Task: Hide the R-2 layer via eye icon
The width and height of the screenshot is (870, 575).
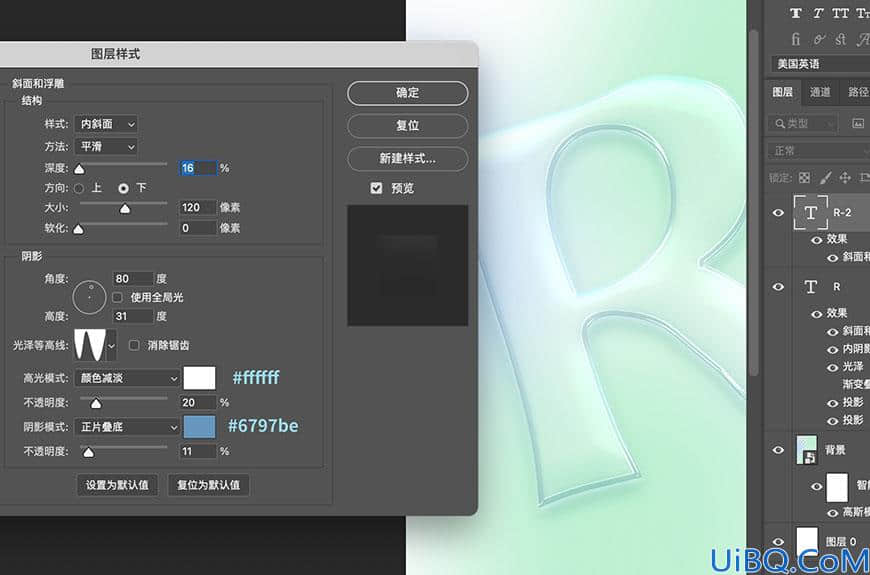Action: click(778, 213)
